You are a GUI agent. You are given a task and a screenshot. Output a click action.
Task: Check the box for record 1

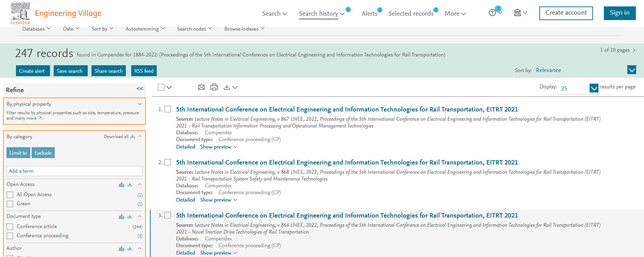click(x=168, y=109)
